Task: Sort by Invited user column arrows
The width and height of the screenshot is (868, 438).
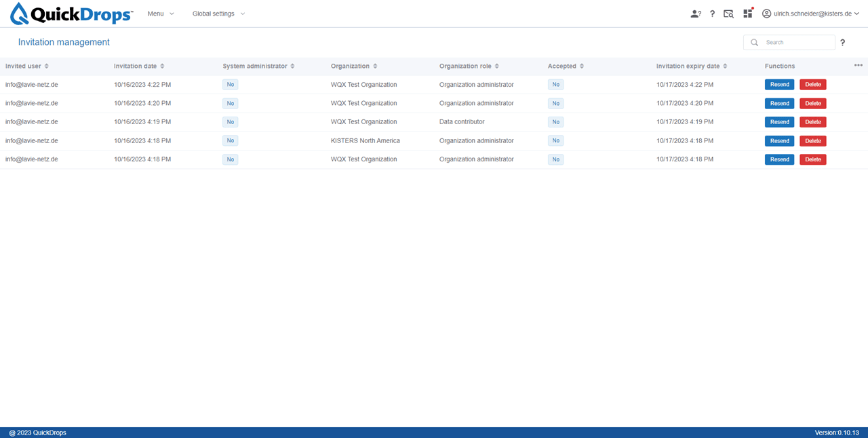Action: click(x=46, y=66)
